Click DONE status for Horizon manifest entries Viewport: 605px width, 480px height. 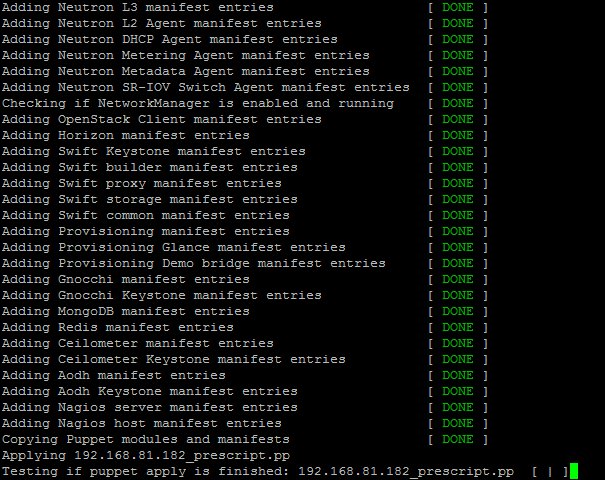click(458, 135)
